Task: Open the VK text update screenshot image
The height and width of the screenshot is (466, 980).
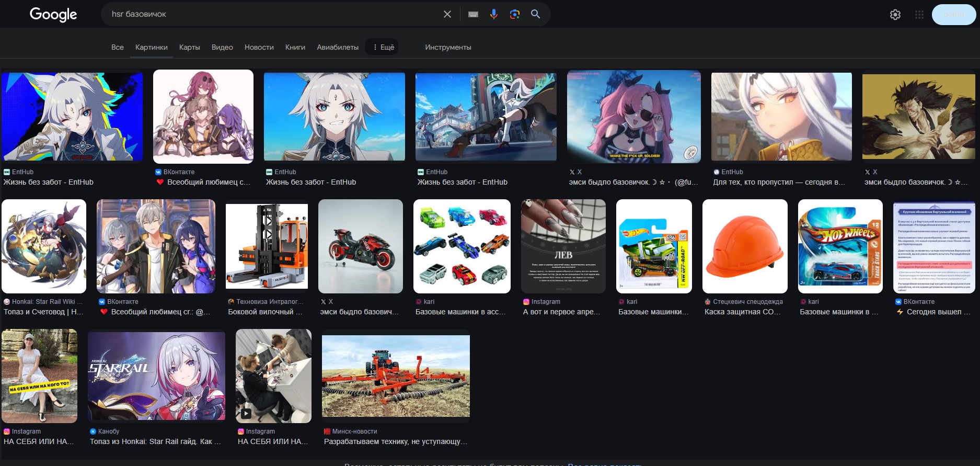Action: click(x=934, y=246)
